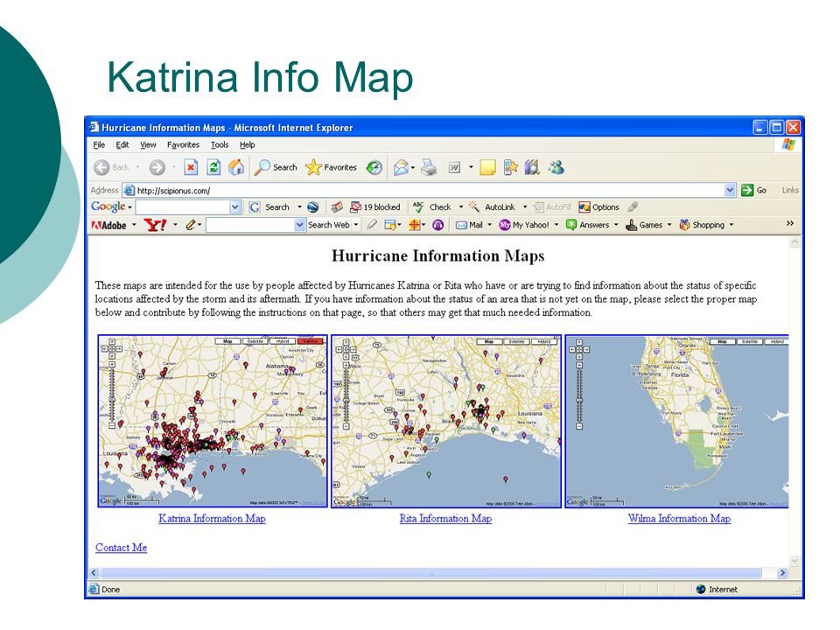Launch the Messenger people icon
The width and height of the screenshot is (840, 630).
coord(556,168)
